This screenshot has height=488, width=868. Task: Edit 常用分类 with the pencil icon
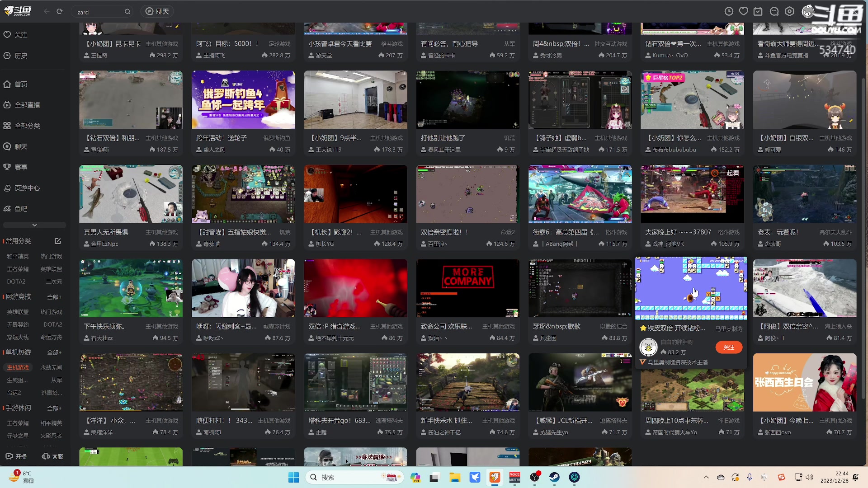coord(58,241)
